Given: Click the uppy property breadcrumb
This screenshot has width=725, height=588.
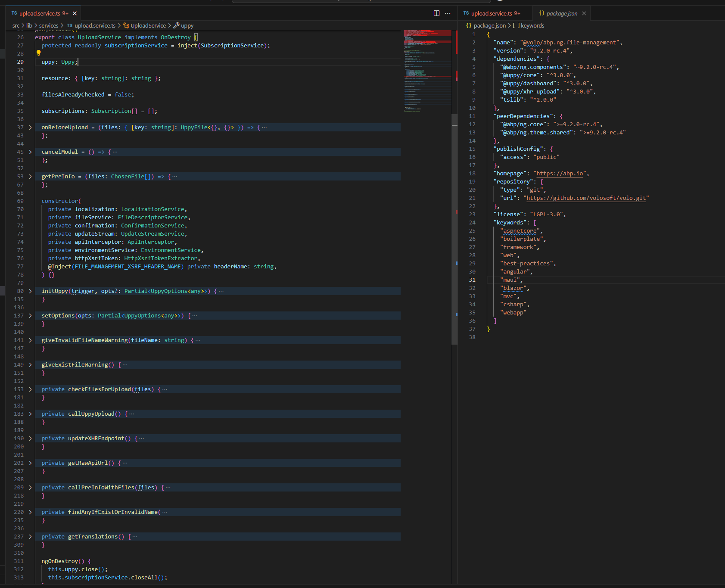Looking at the screenshot, I should pos(187,26).
